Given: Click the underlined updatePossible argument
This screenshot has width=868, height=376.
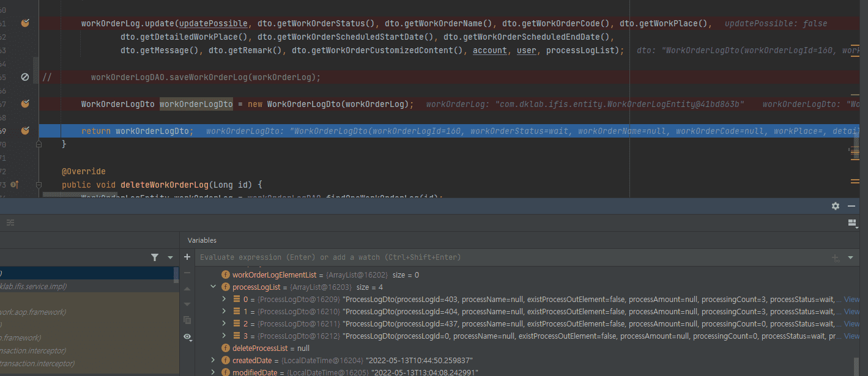Looking at the screenshot, I should pyautogui.click(x=213, y=23).
